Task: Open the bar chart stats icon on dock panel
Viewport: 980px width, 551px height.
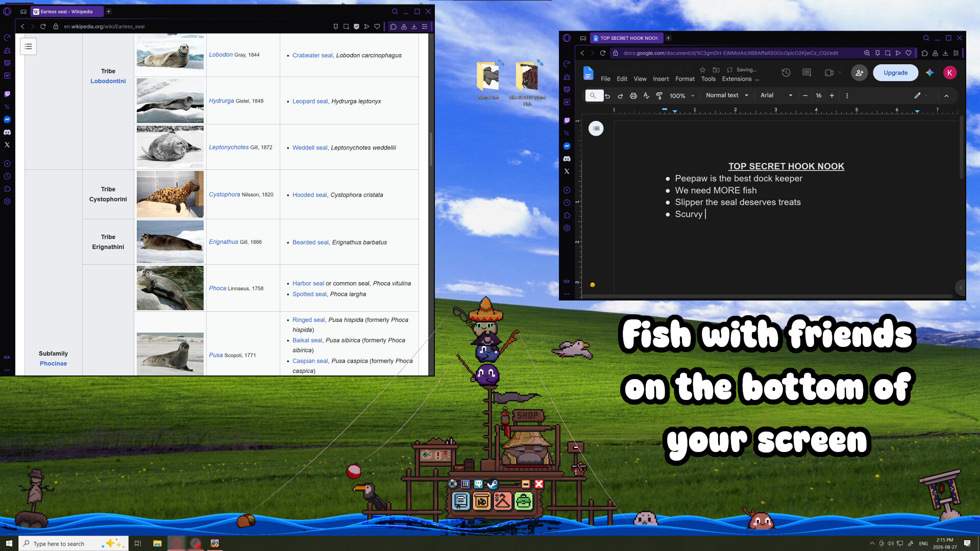Action: pos(465,484)
